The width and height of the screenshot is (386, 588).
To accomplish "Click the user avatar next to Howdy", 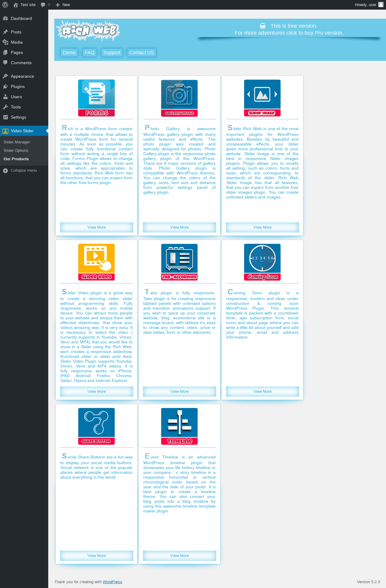I will pos(381,5).
